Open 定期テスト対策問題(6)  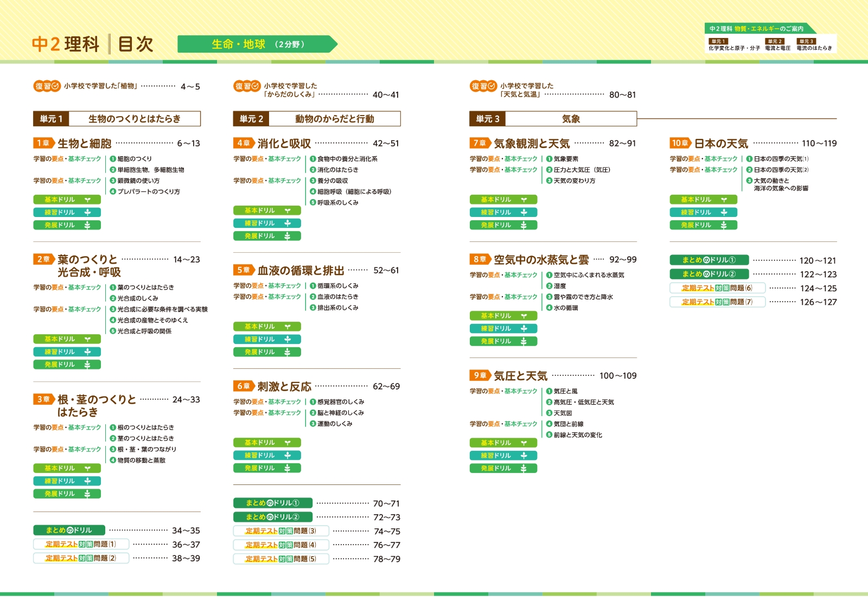[x=717, y=288]
